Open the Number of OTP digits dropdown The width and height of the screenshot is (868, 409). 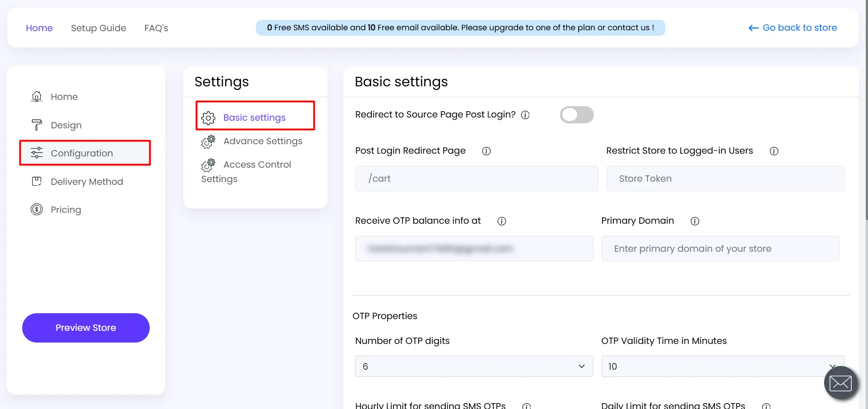474,366
